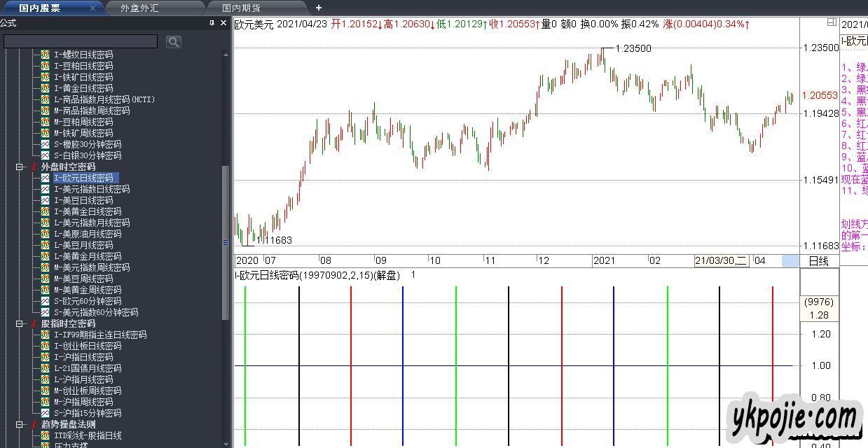This screenshot has height=448, width=868.
Task: Click the formula tree vertical scrollbar thumb
Action: point(226,241)
